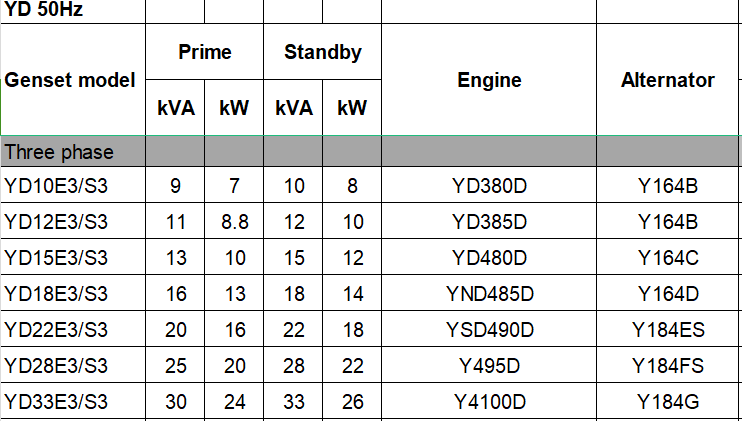742x421 pixels.
Task: Click the Y184ES alternator cell
Action: coord(667,329)
